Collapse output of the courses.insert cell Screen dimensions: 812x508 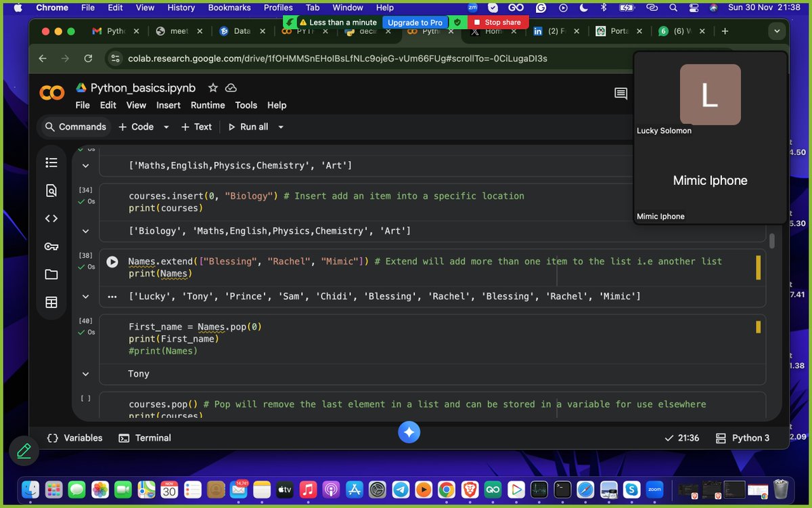85,231
